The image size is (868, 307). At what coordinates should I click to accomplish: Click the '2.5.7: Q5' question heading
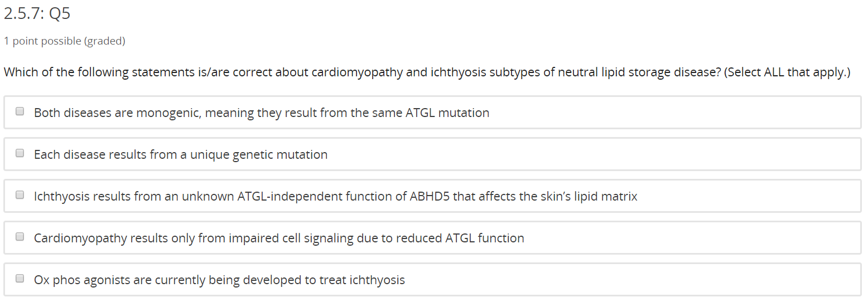(37, 13)
